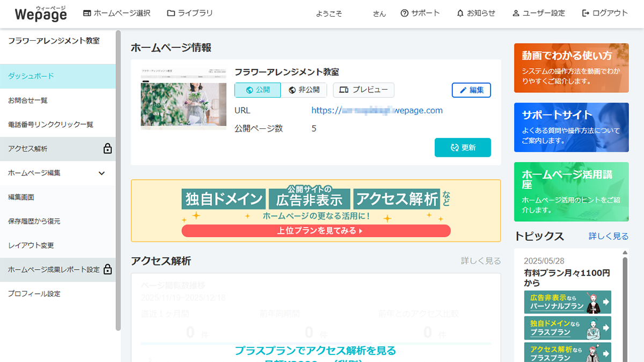The height and width of the screenshot is (362, 644).
Task: Open the お知らせ notifications bell icon
Action: pyautogui.click(x=460, y=13)
